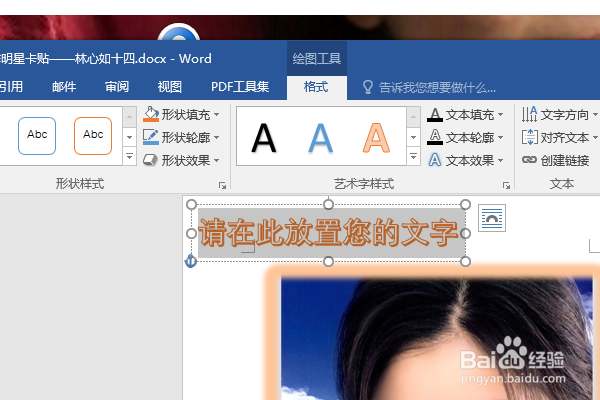Open the 形状样式 group dialog launcher
The height and width of the screenshot is (400, 600).
(x=222, y=185)
